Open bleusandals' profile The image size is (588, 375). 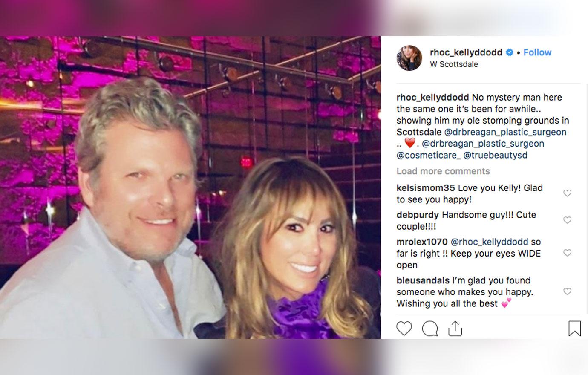pyautogui.click(x=423, y=280)
